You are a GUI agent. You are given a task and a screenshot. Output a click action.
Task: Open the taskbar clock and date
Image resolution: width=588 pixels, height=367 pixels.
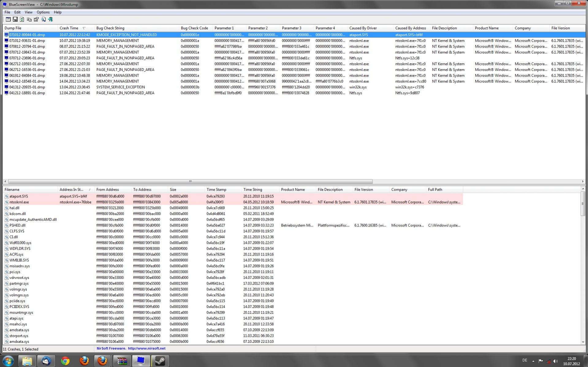(x=571, y=361)
